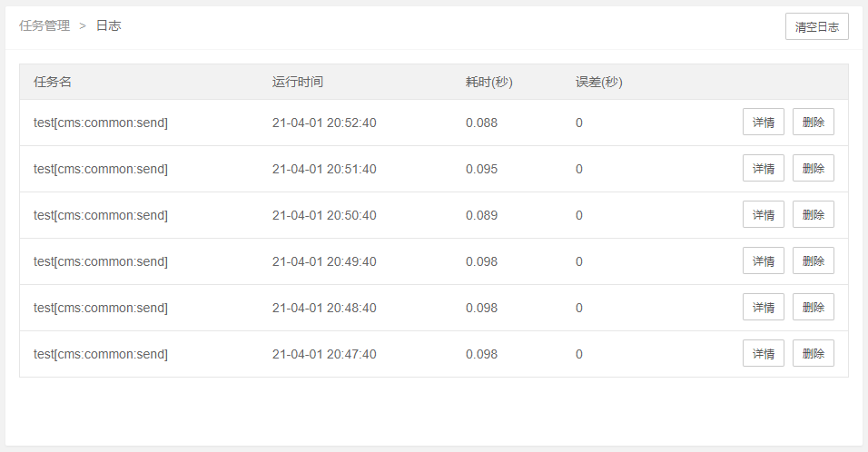This screenshot has width=868, height=452.
Task: Click the 任务名 column header
Action: (52, 82)
